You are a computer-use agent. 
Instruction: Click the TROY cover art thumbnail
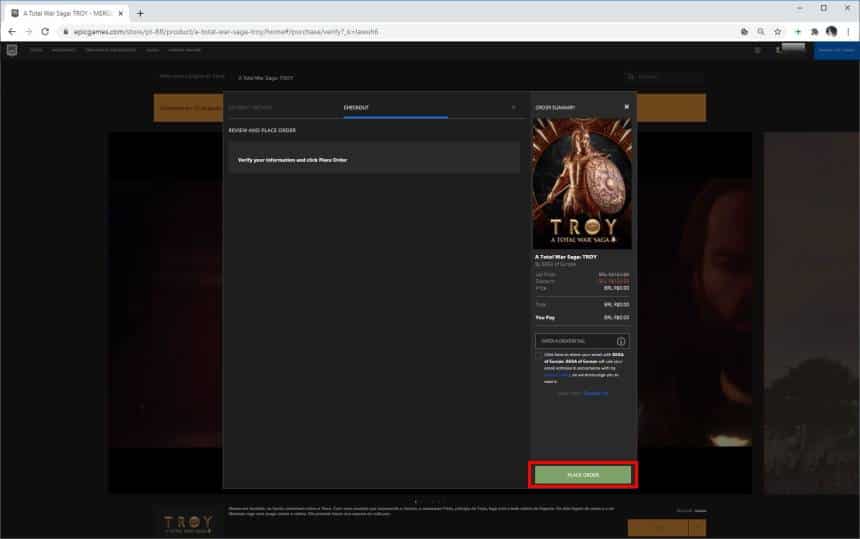(582, 184)
